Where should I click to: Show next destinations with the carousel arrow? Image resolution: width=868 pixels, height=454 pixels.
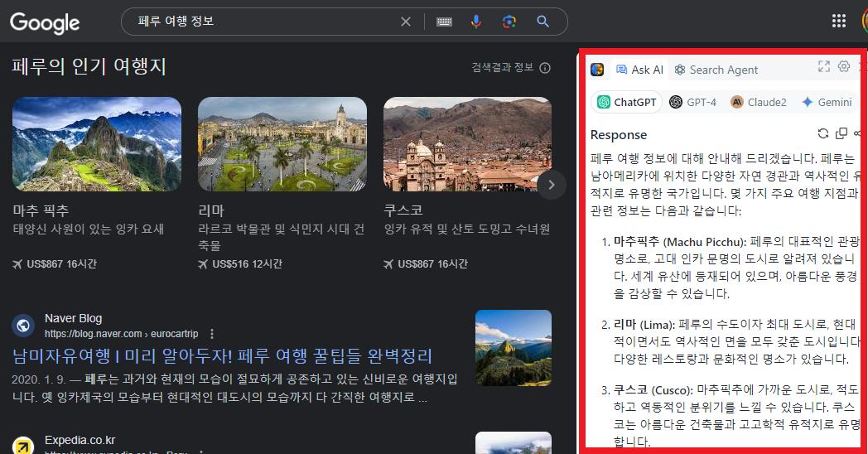pos(552,185)
